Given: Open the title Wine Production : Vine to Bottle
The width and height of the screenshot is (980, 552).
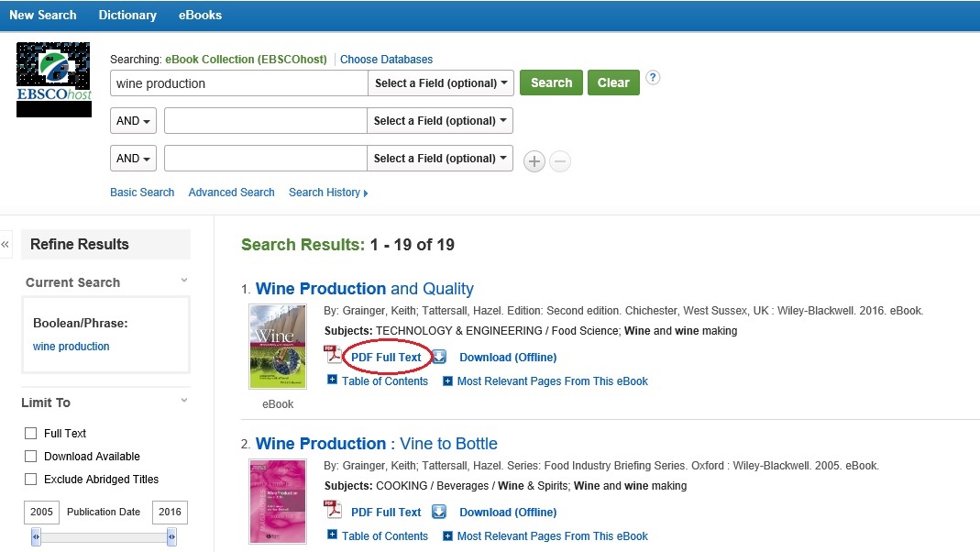Looking at the screenshot, I should (x=376, y=444).
